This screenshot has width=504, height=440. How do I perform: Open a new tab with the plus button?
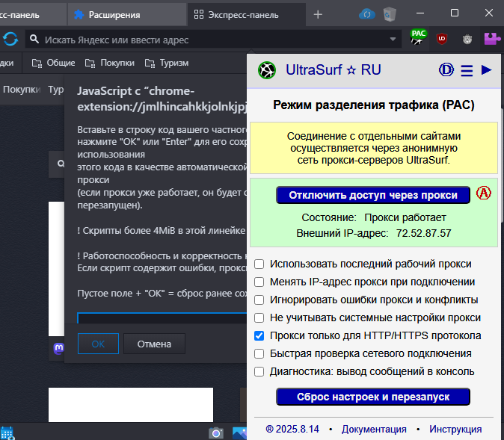point(318,14)
